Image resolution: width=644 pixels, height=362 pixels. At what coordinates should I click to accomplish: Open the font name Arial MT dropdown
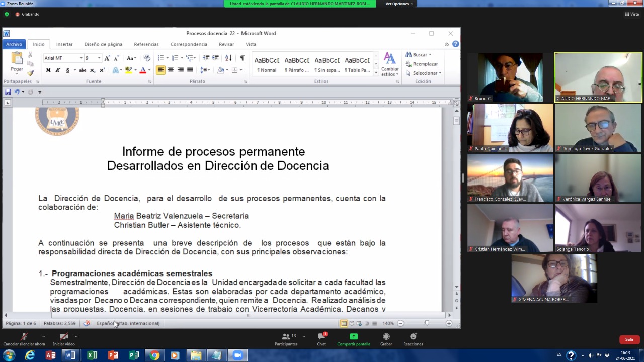80,58
